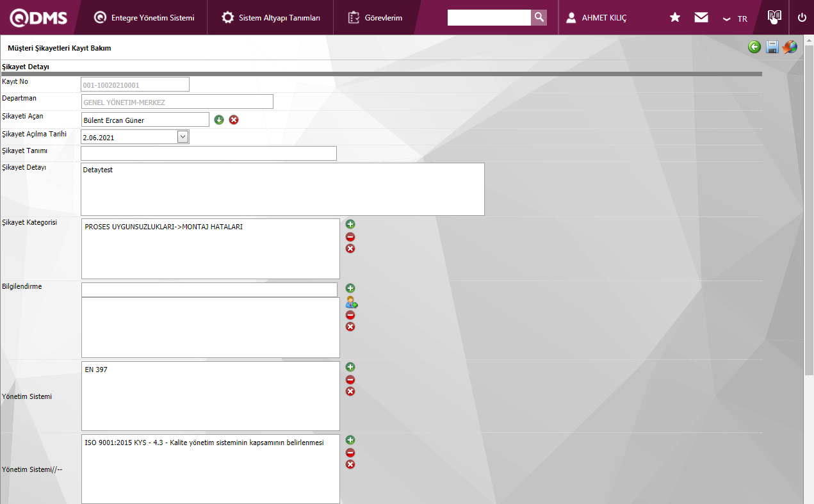Open the messages envelope icon

point(701,17)
